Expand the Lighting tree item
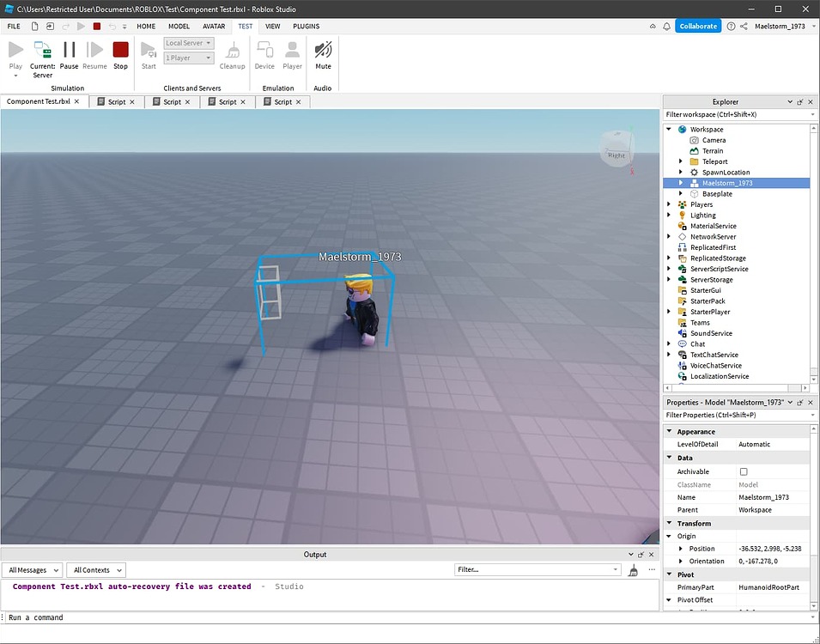This screenshot has height=644, width=820. [669, 215]
